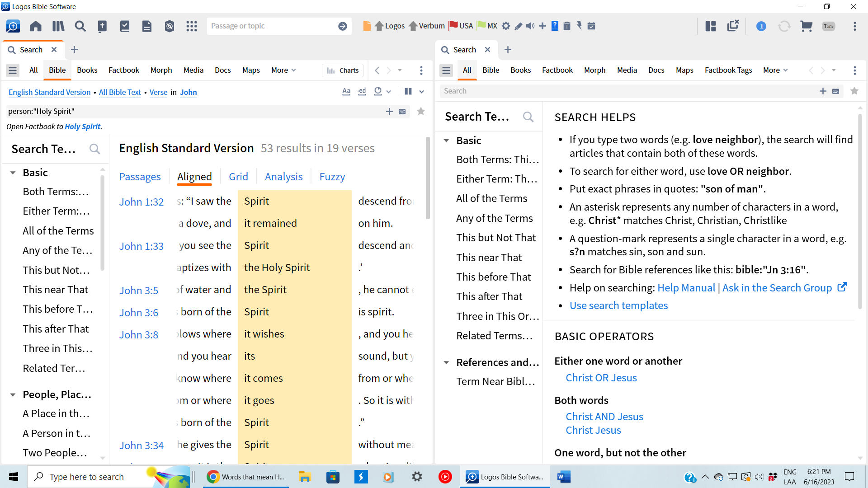
Task: Open the main toolbar Search magnifier
Action: 80,26
